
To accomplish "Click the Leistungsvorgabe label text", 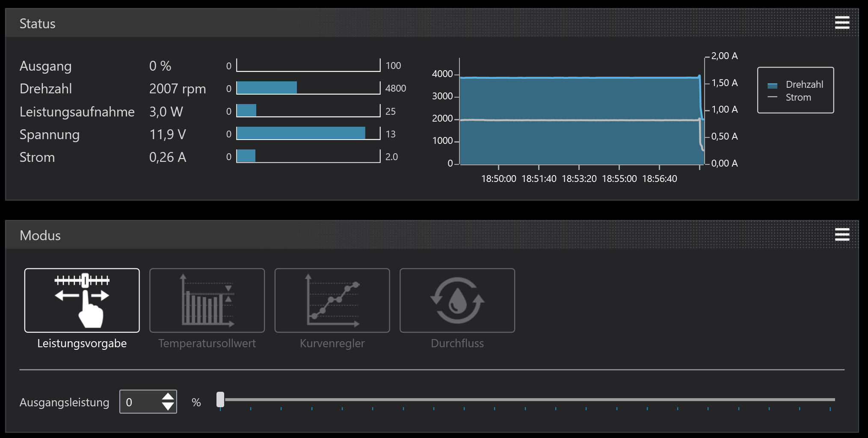I will tap(82, 343).
